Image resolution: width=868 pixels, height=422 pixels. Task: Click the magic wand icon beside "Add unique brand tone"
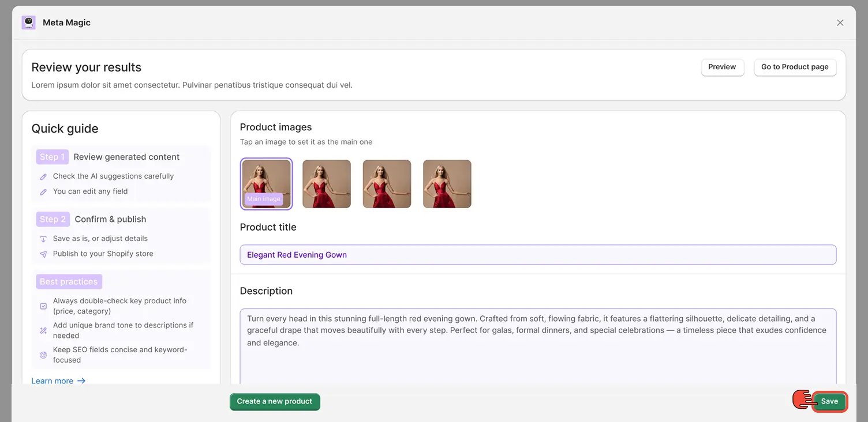43,330
